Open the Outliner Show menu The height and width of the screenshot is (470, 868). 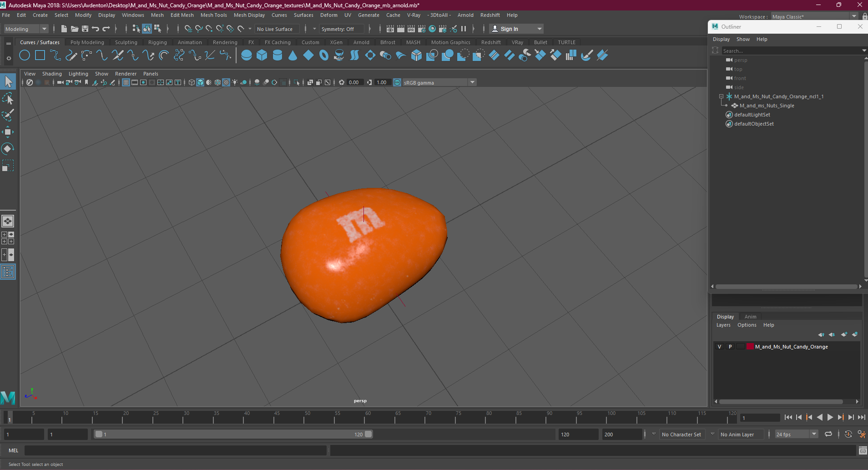[x=743, y=39]
